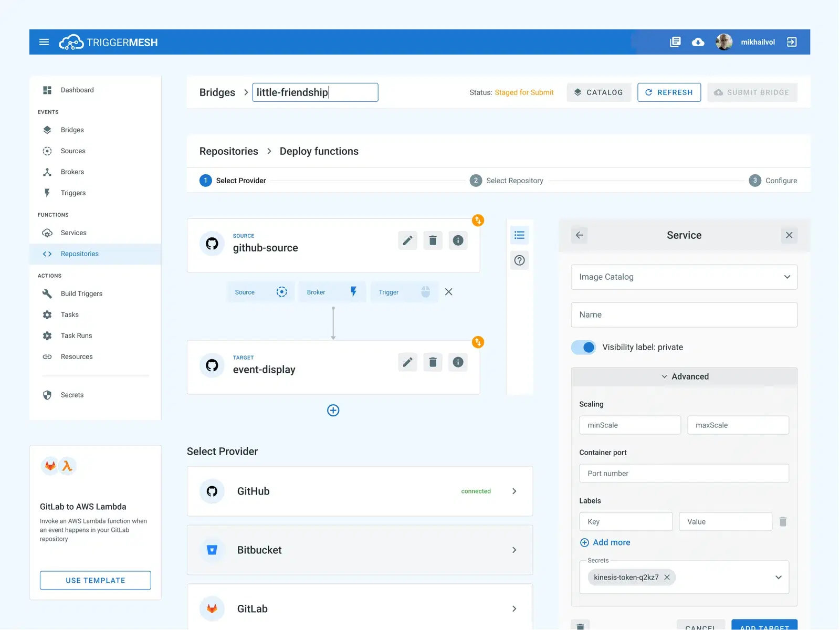Click the Bridges breadcrumb link
840x630 pixels.
[x=217, y=92]
